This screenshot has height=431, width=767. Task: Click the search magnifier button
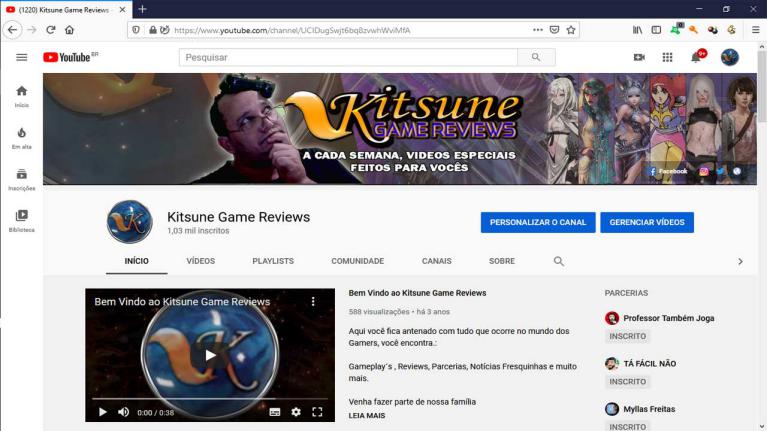(x=536, y=57)
